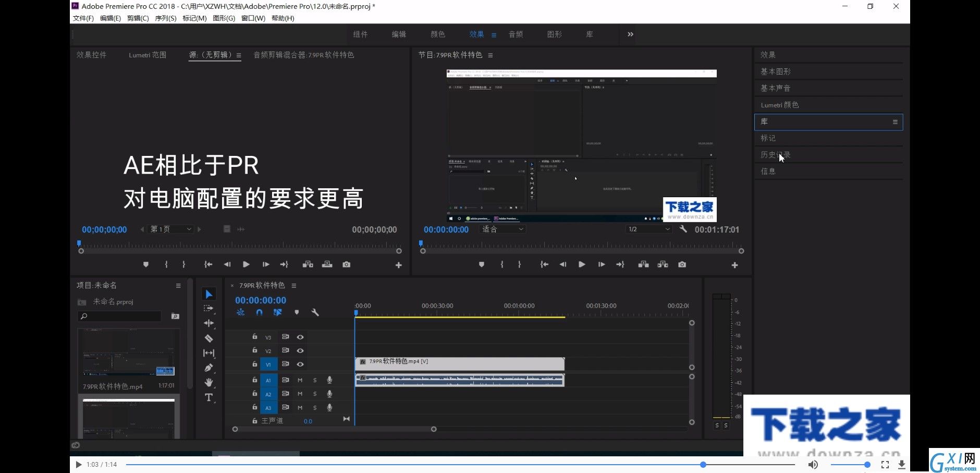Image resolution: width=980 pixels, height=473 pixels.
Task: Select the Hand tool
Action: tap(209, 382)
